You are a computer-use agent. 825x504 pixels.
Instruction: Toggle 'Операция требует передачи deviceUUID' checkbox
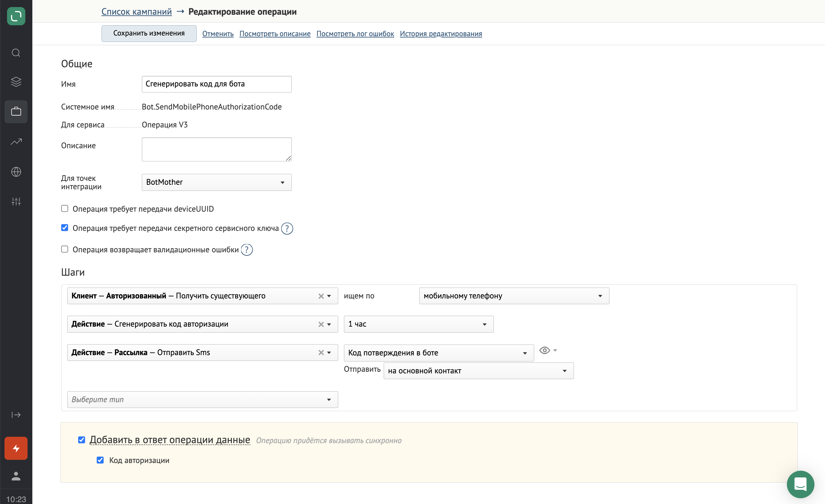(x=65, y=208)
